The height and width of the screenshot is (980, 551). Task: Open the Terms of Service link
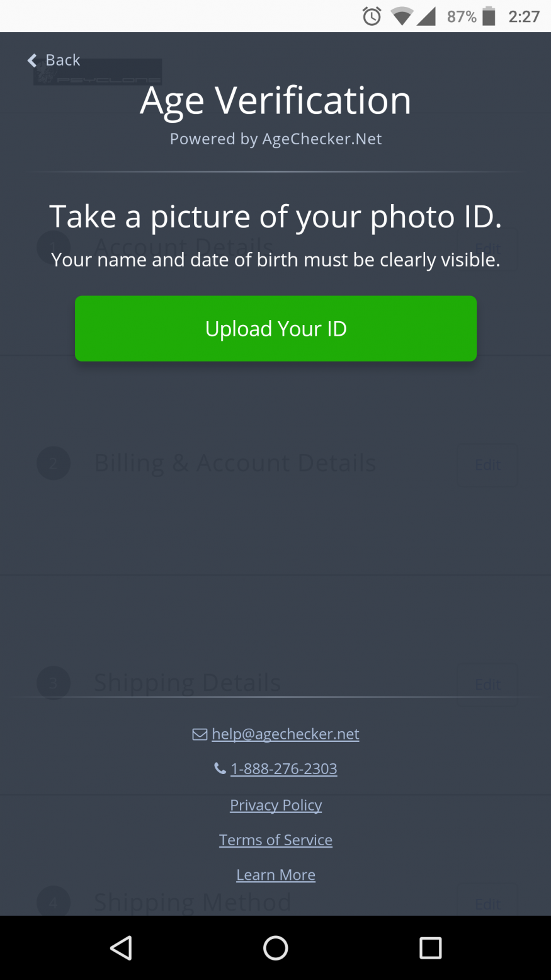[x=276, y=840]
